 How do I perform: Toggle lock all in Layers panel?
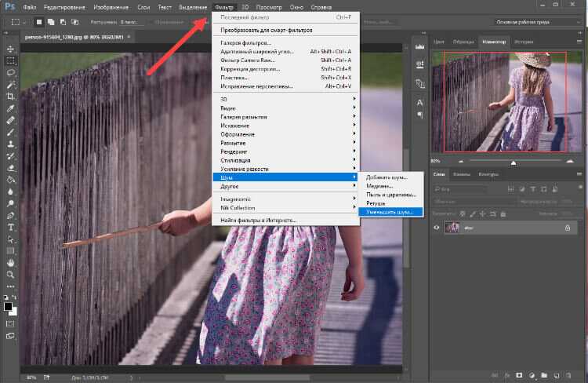coord(503,214)
